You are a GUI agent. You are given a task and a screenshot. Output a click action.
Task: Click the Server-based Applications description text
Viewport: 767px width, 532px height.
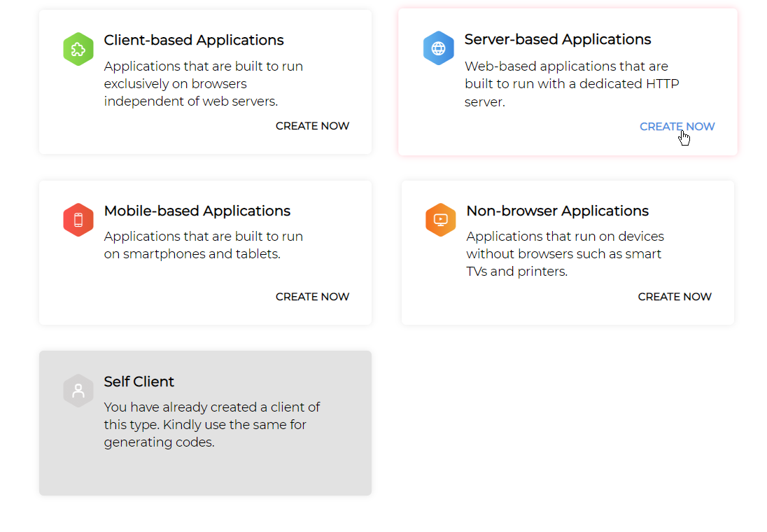point(571,84)
